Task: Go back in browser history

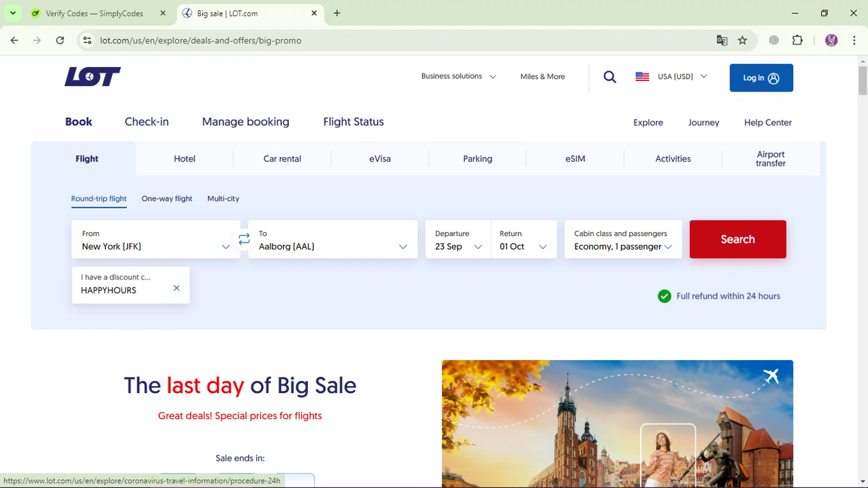Action: (14, 41)
